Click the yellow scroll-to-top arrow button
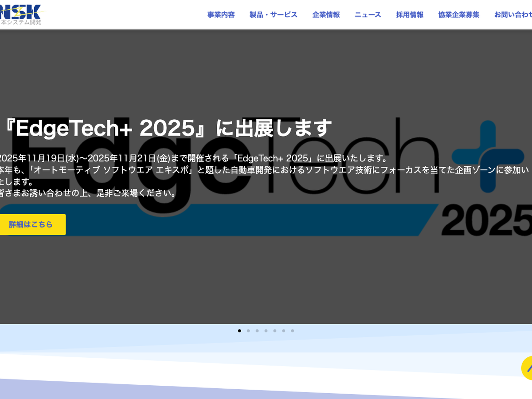 (527, 368)
